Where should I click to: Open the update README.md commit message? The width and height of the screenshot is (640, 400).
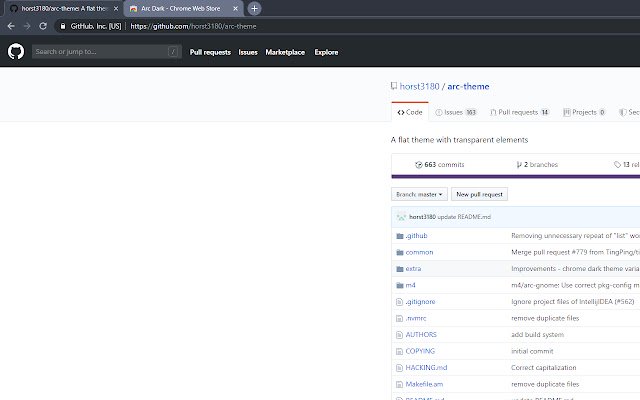464,217
